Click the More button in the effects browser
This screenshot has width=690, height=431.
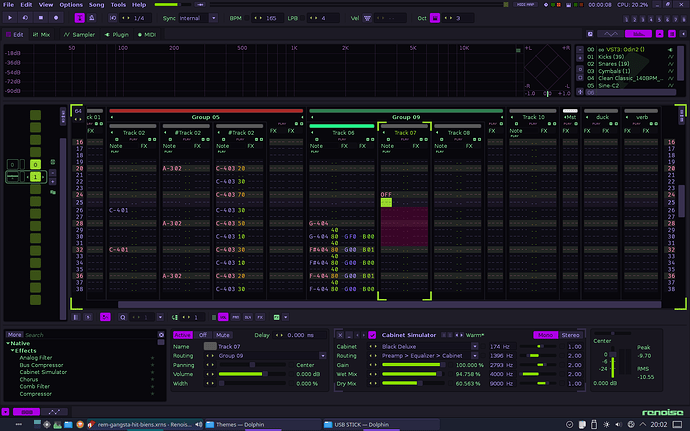coord(14,334)
